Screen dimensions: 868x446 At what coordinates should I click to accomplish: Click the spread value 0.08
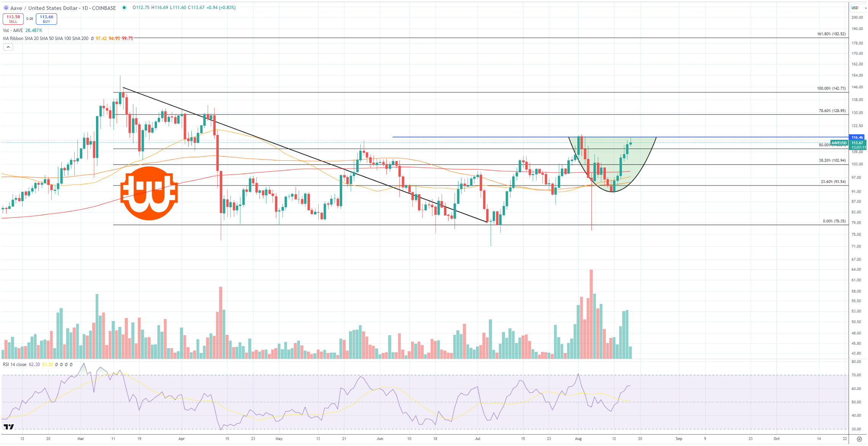(30, 19)
